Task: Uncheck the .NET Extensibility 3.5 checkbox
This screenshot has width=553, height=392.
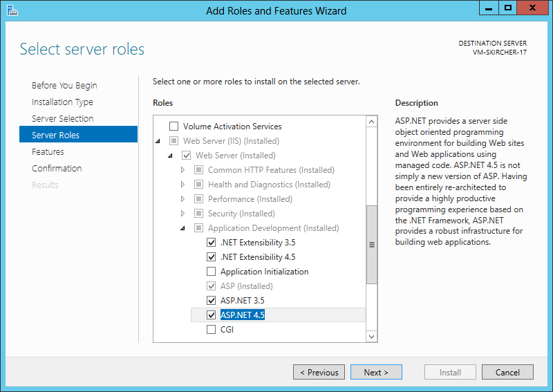Action: tap(211, 243)
